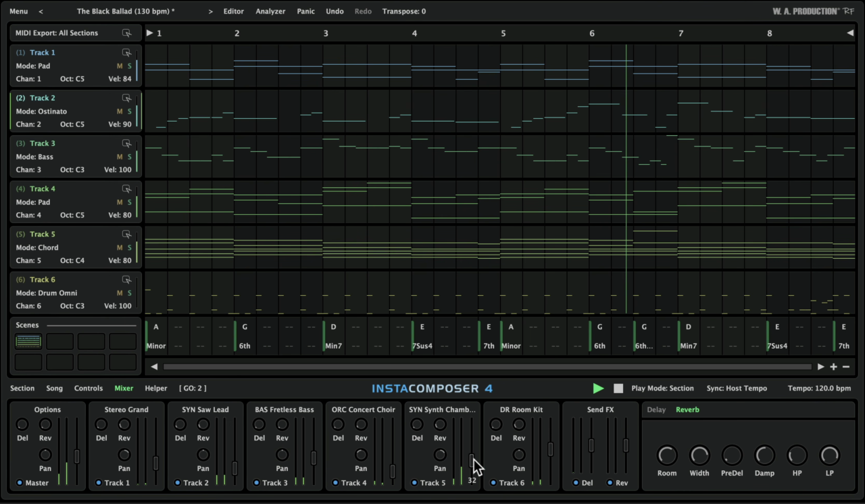Click the MIDI Export search icon

click(x=126, y=33)
